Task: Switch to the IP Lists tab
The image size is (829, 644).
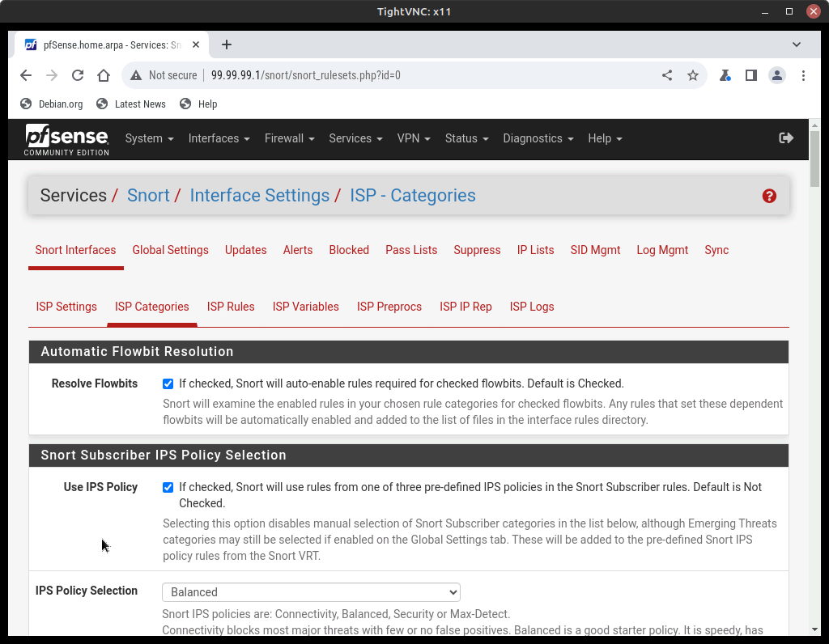Action: (x=536, y=251)
